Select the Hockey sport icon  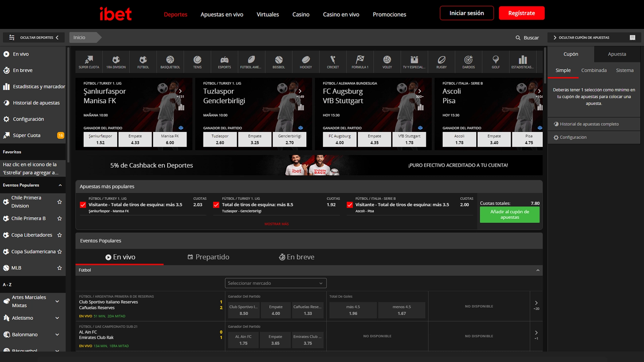tap(306, 62)
